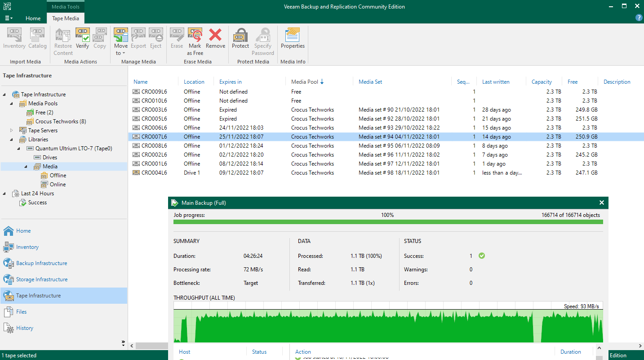Screen dimensions: 644x360
Task: Select tape CRO003L6 row
Action: click(x=385, y=110)
